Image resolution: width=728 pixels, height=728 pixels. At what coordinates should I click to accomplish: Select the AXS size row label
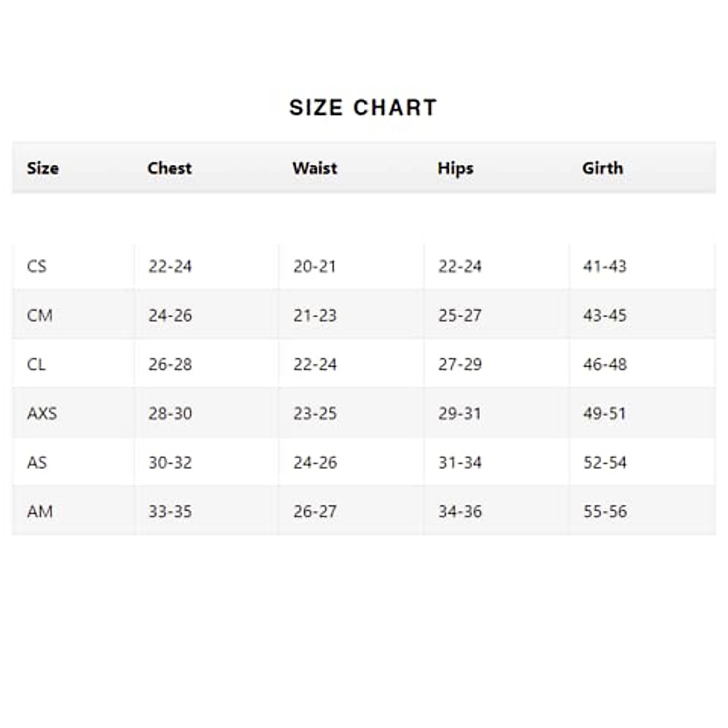click(42, 414)
